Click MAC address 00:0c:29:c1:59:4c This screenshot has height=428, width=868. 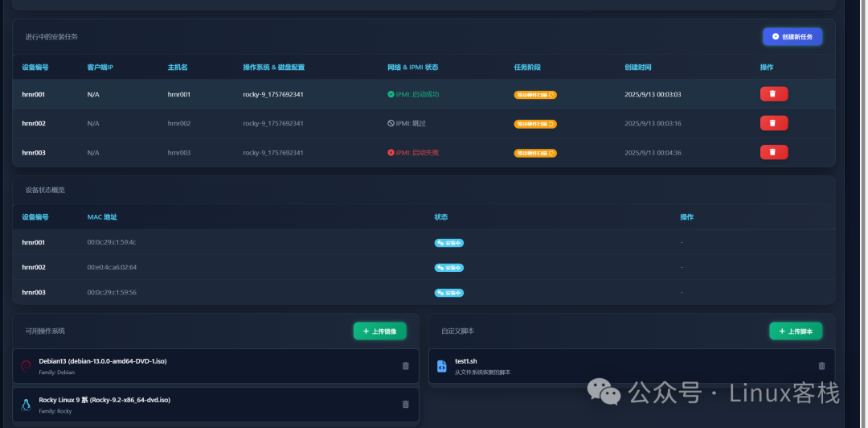point(112,242)
